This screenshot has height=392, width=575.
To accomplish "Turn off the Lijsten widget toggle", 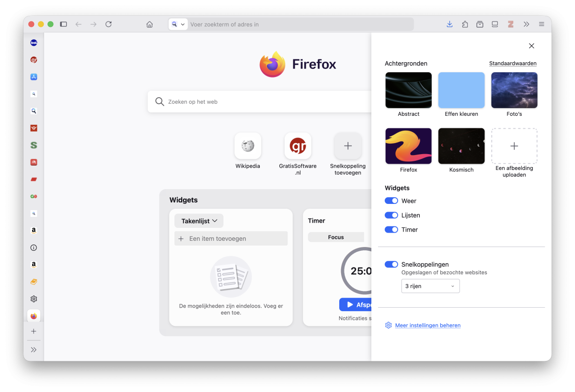I will pos(391,215).
